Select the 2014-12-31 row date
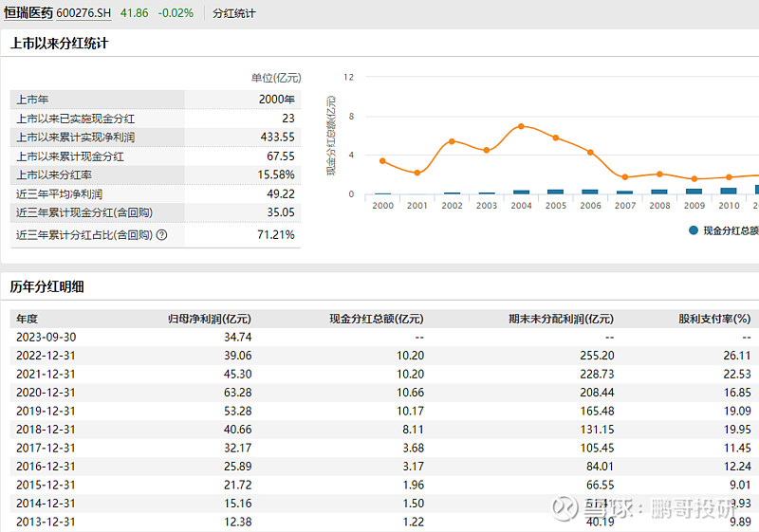The width and height of the screenshot is (759, 532). click(x=46, y=504)
